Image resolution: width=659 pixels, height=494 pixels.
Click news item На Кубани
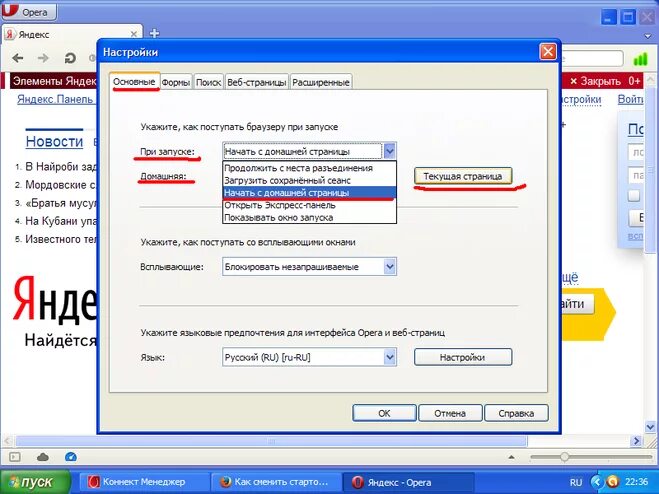61,221
